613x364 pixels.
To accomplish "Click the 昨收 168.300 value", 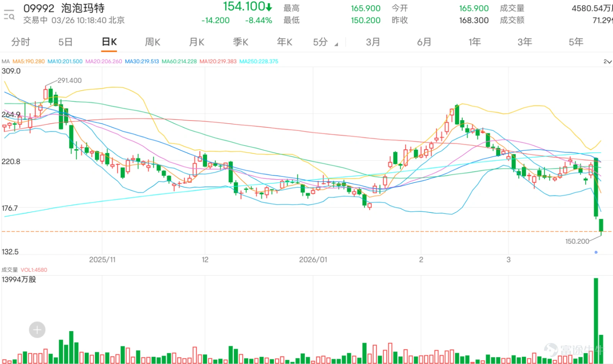I will (x=474, y=20).
